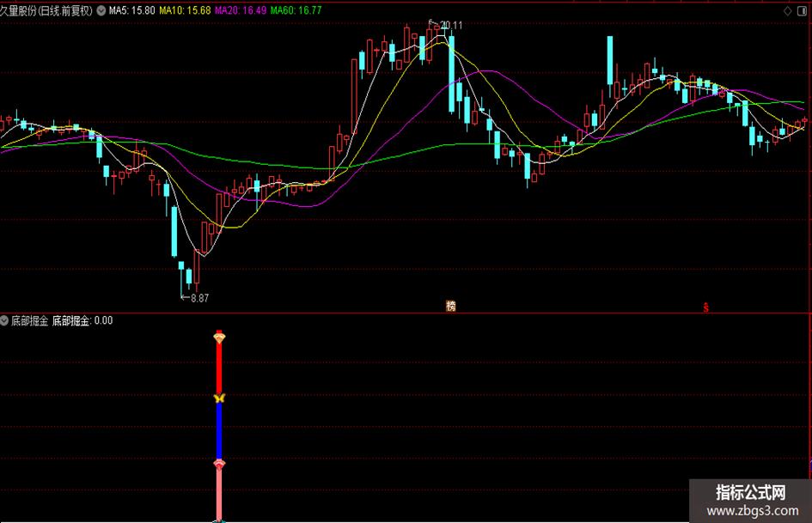Click the red section of the signal bar
The height and width of the screenshot is (523, 812).
[x=219, y=368]
